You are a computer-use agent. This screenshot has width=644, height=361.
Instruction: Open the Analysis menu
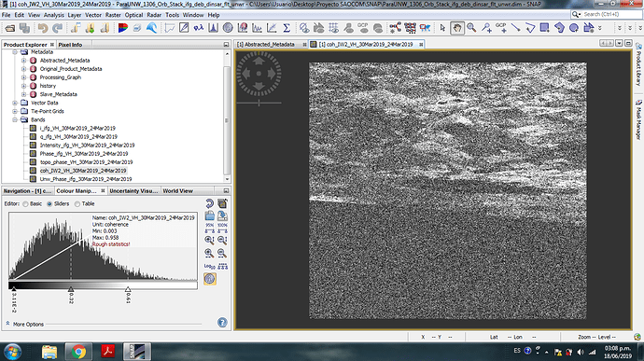54,15
